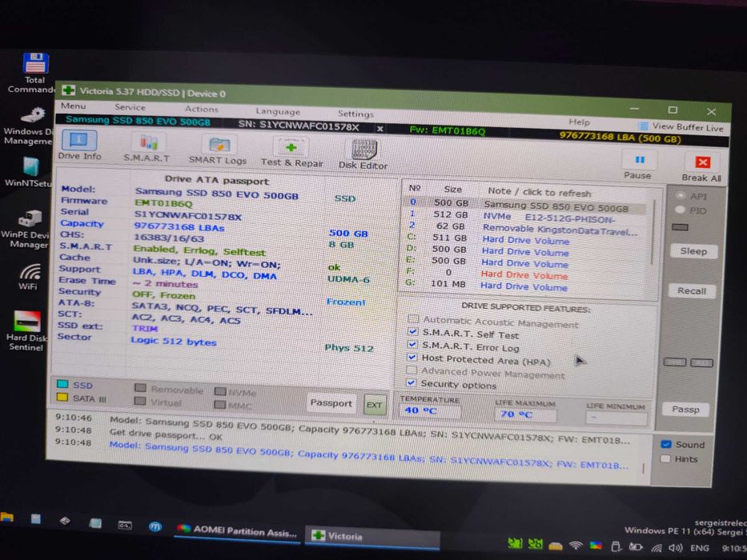Click the Recall button
This screenshot has height=560, width=747.
coord(692,290)
